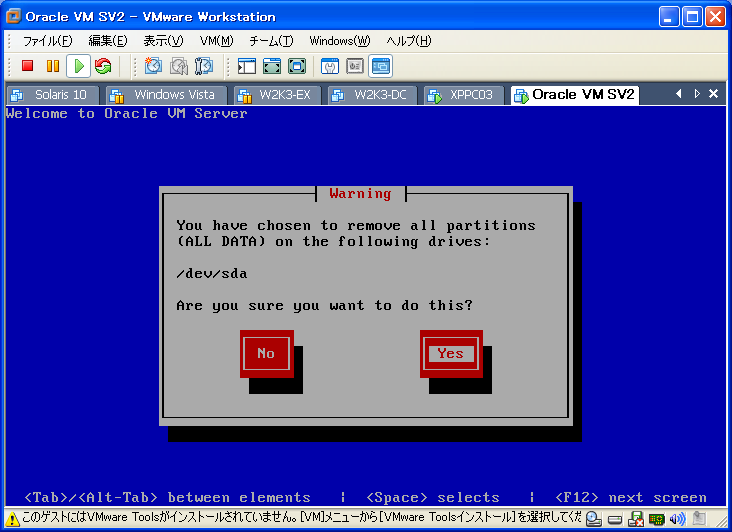Minimize the VMware Workstation window
Screen dimensions: 732x532
[x=669, y=17]
